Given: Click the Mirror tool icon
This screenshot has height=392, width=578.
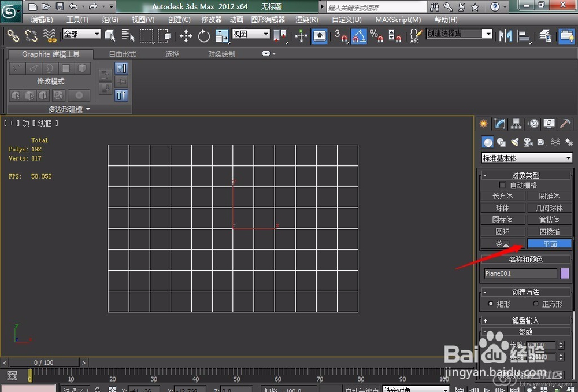Looking at the screenshot, I should (505, 36).
